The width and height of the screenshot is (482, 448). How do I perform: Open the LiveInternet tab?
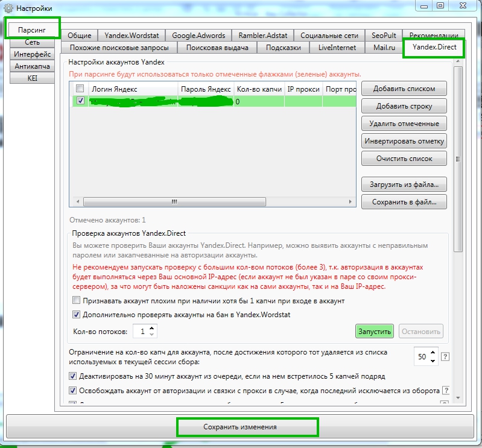click(x=337, y=48)
